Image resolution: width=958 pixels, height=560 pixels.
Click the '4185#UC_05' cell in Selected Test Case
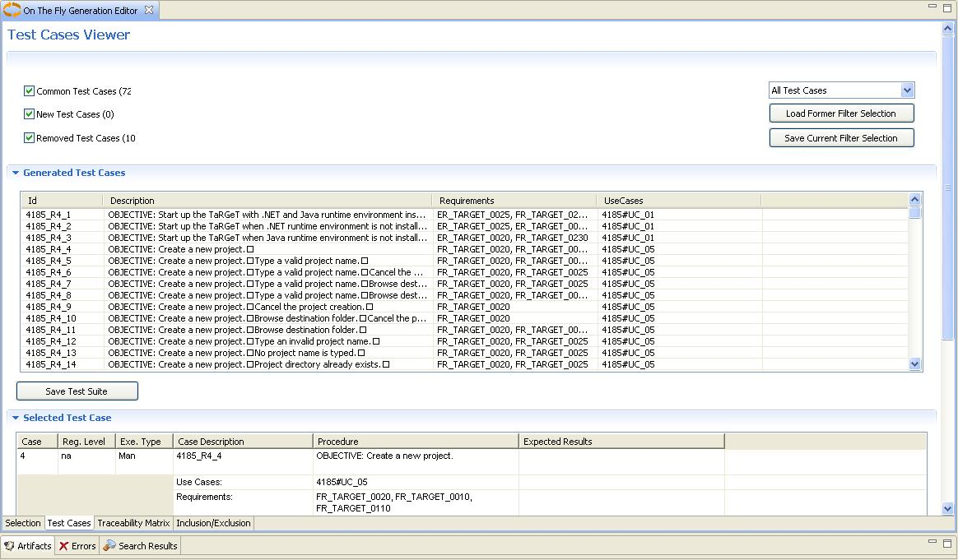416,483
